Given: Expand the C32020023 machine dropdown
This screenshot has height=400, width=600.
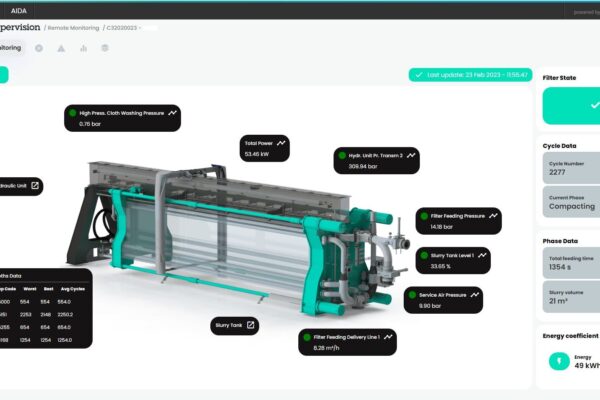Looking at the screenshot, I should click(x=134, y=28).
